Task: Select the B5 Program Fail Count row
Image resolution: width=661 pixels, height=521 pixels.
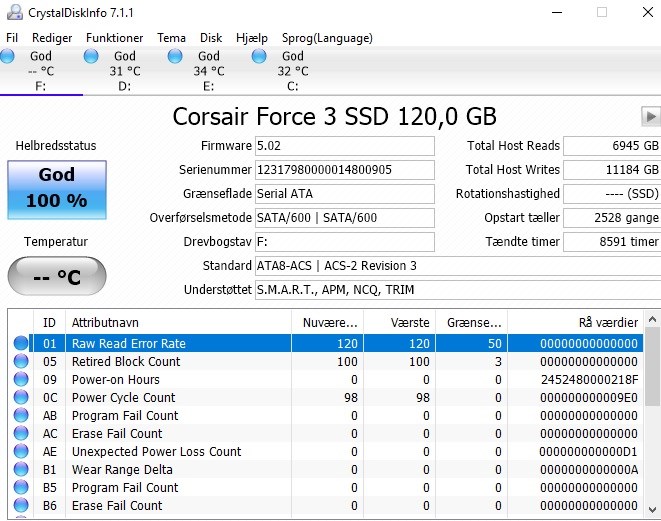Action: coord(325,488)
